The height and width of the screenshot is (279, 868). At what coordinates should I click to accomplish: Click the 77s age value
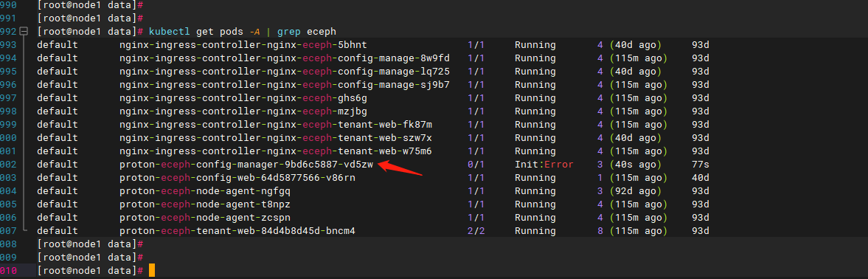[x=701, y=165]
